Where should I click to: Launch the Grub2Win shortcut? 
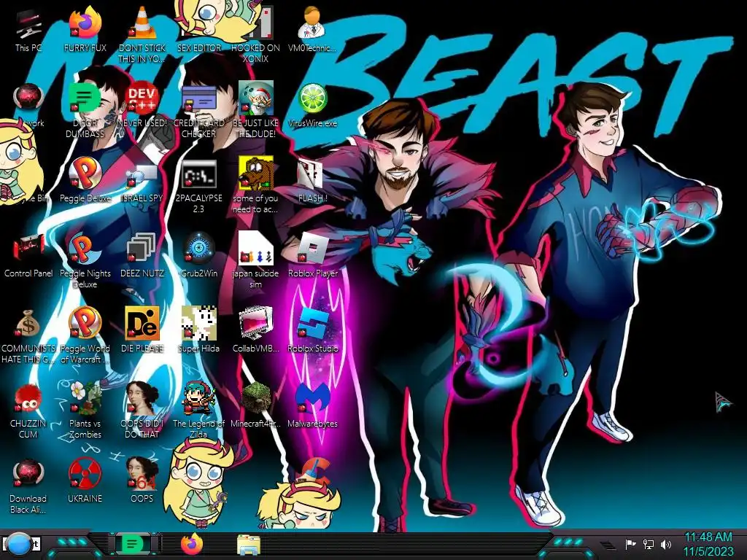click(198, 255)
